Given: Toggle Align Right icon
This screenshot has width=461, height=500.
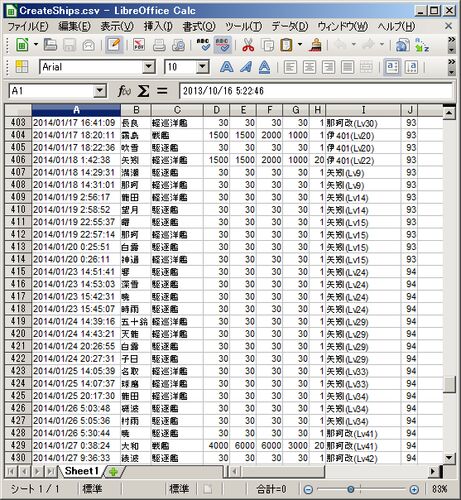Looking at the screenshot, I should 328,67.
